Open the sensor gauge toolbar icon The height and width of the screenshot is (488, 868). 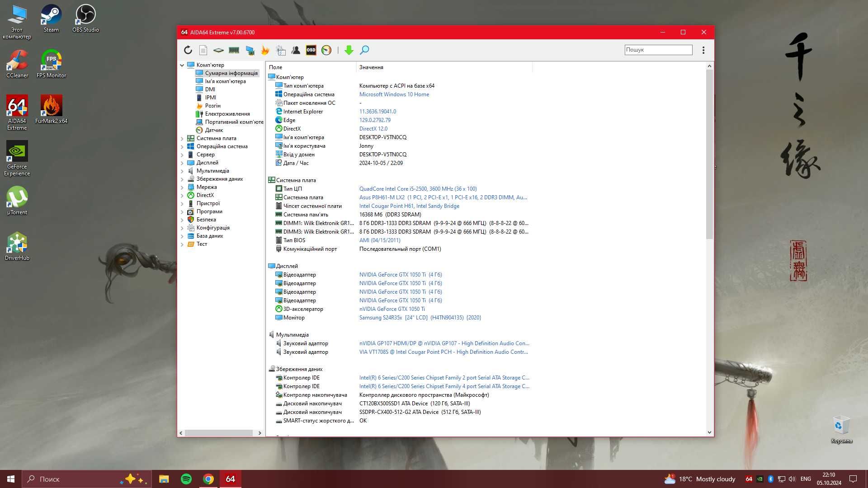(x=326, y=50)
